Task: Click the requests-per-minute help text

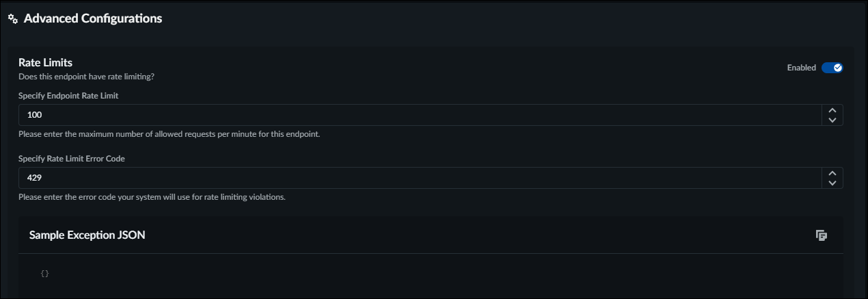Action: (169, 134)
